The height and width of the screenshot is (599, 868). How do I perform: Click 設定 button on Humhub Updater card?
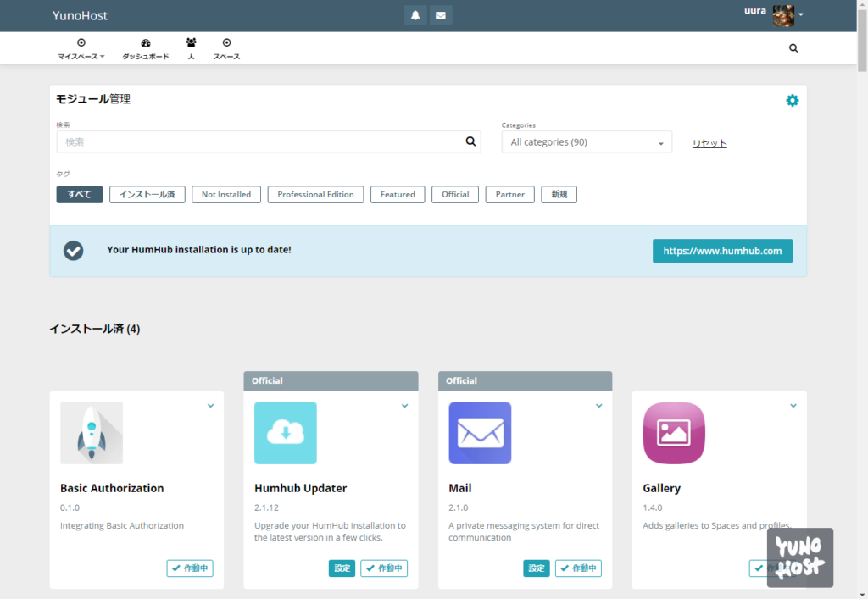tap(342, 568)
